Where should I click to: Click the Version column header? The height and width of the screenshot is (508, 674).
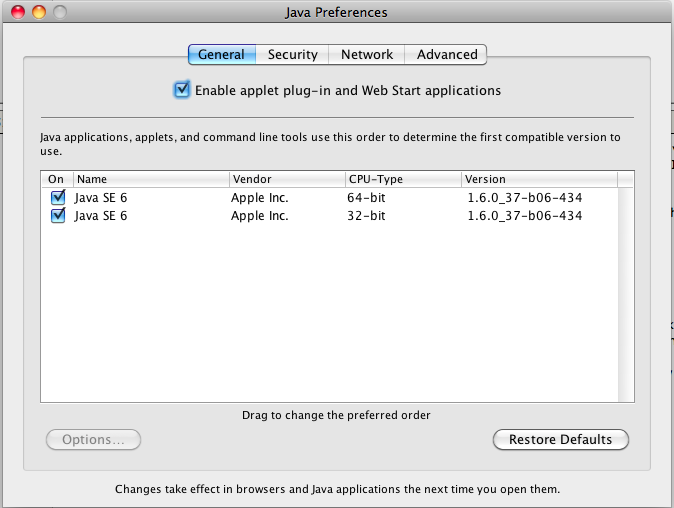tap(539, 179)
